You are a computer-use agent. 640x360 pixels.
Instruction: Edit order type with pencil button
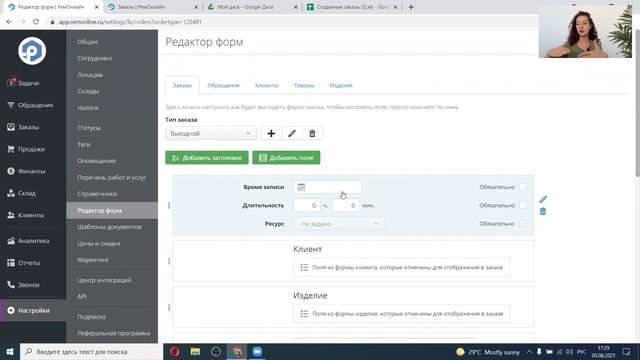pyautogui.click(x=292, y=133)
